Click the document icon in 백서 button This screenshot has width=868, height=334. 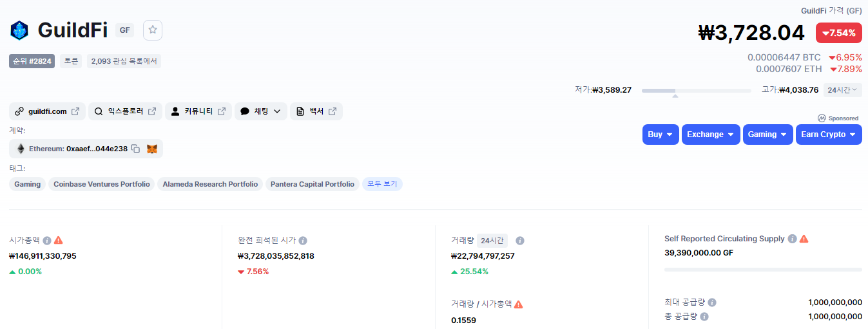pos(300,111)
